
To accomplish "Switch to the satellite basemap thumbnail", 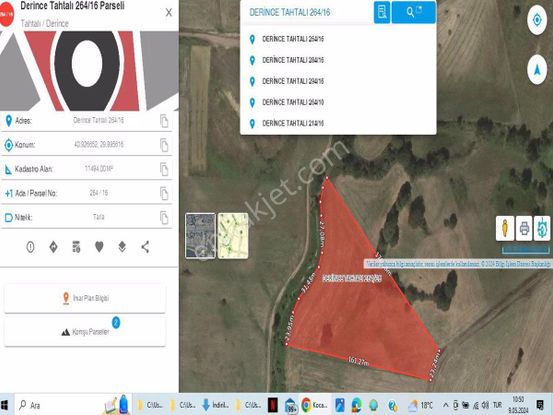I will click(x=200, y=236).
